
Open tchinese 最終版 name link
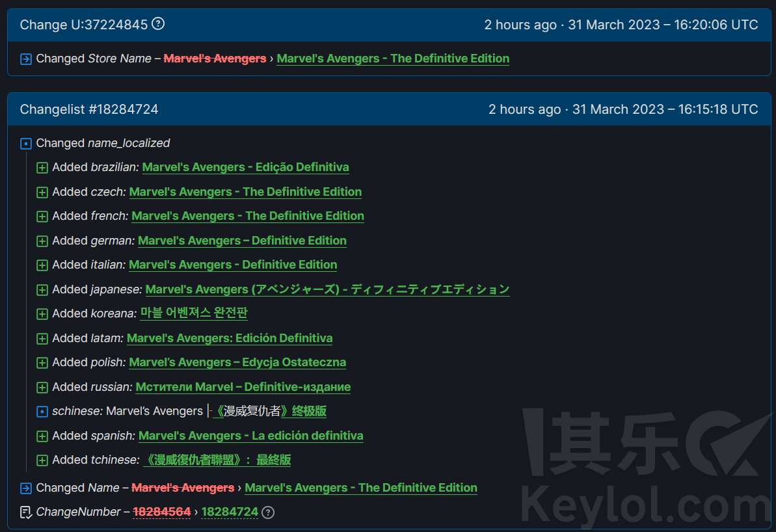pos(217,460)
